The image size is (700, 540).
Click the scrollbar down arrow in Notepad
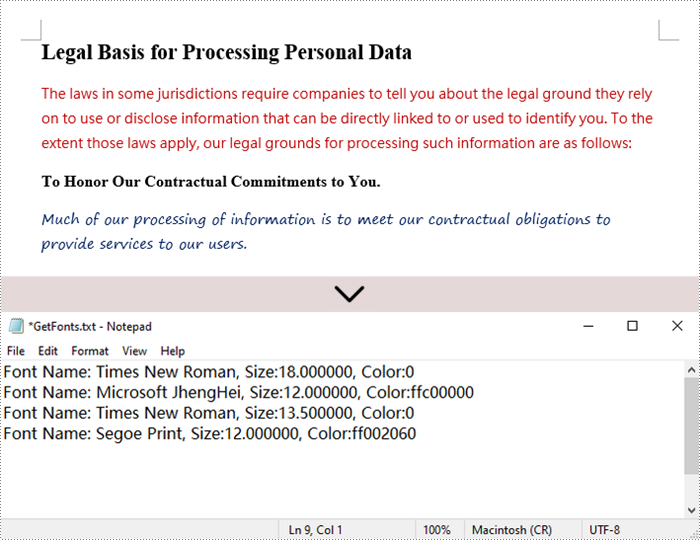691,510
